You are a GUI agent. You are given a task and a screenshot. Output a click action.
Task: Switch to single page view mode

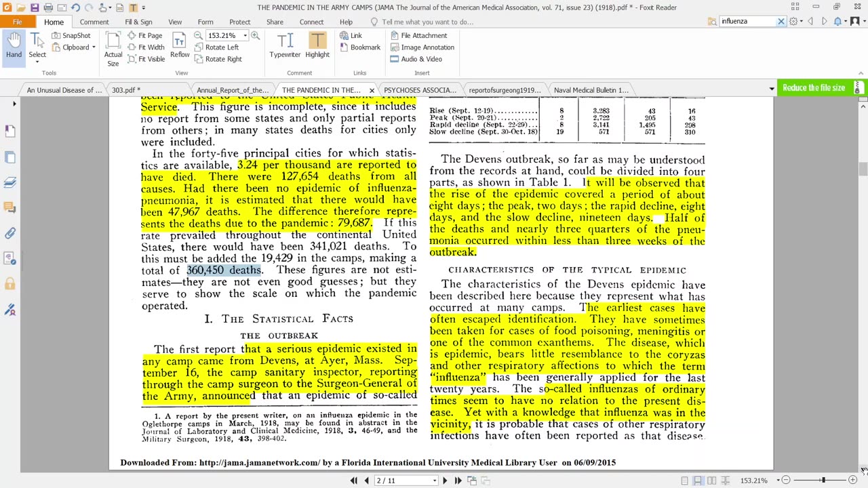(684, 481)
